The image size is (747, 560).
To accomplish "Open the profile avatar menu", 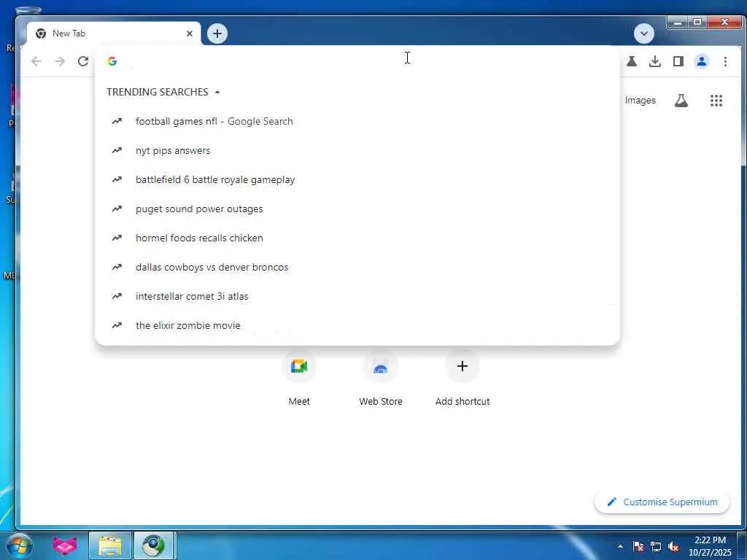I will tap(702, 61).
